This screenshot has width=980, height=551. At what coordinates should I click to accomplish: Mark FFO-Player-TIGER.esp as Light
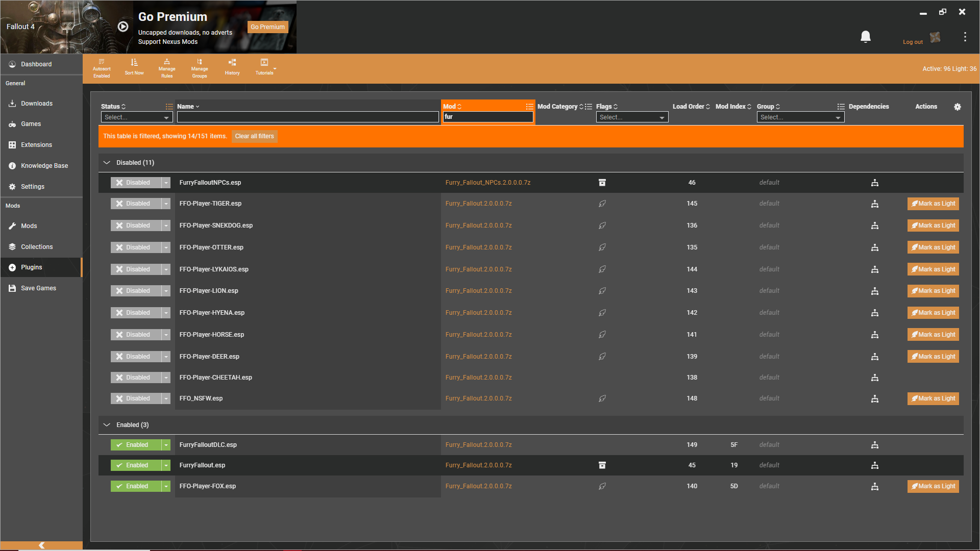point(933,204)
